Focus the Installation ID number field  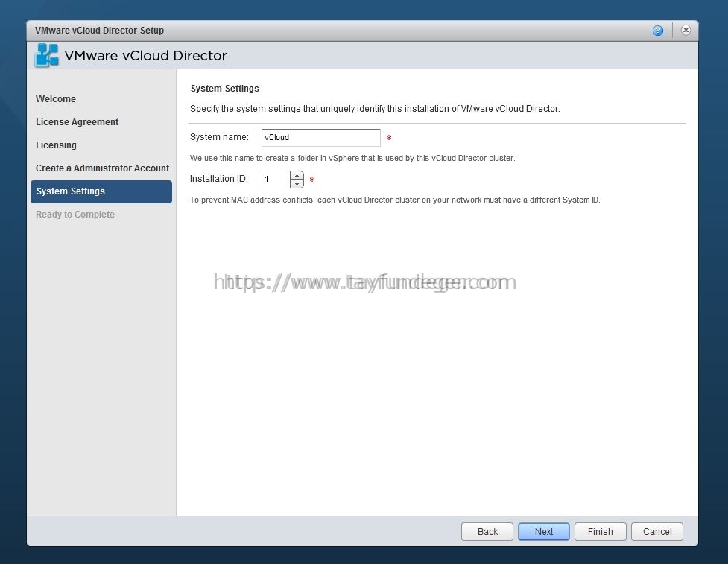[x=276, y=179]
